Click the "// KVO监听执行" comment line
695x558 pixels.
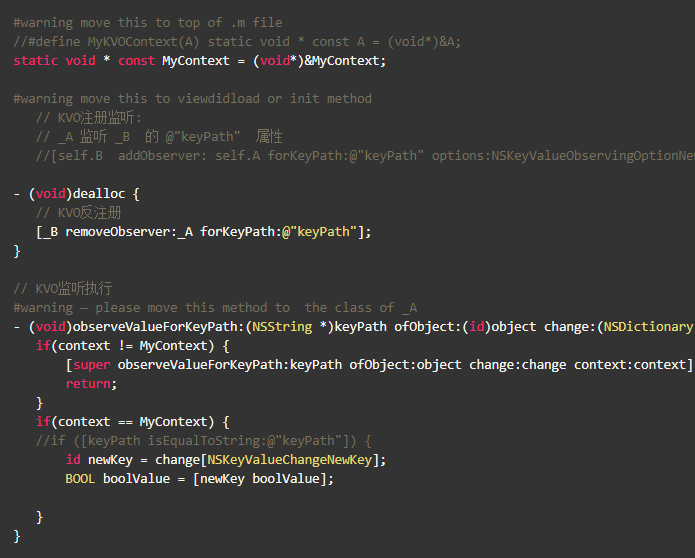63,289
